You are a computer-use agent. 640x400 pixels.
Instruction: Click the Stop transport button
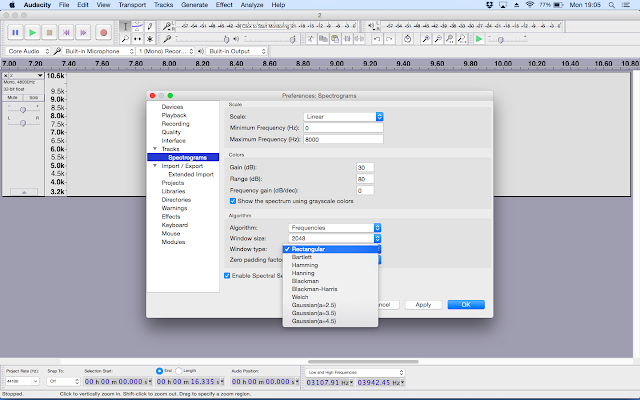[49, 32]
